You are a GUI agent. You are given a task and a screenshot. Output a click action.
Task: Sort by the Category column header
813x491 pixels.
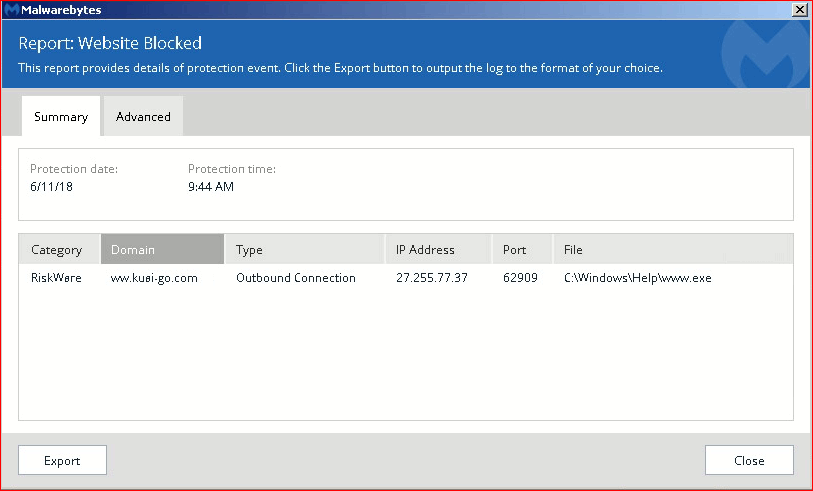[59, 249]
